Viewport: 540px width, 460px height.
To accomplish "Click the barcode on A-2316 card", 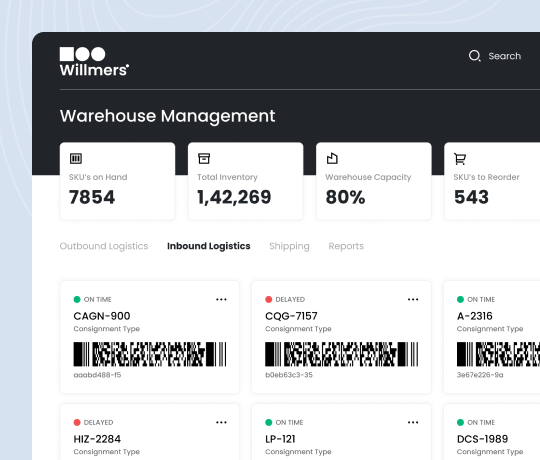I will click(498, 354).
